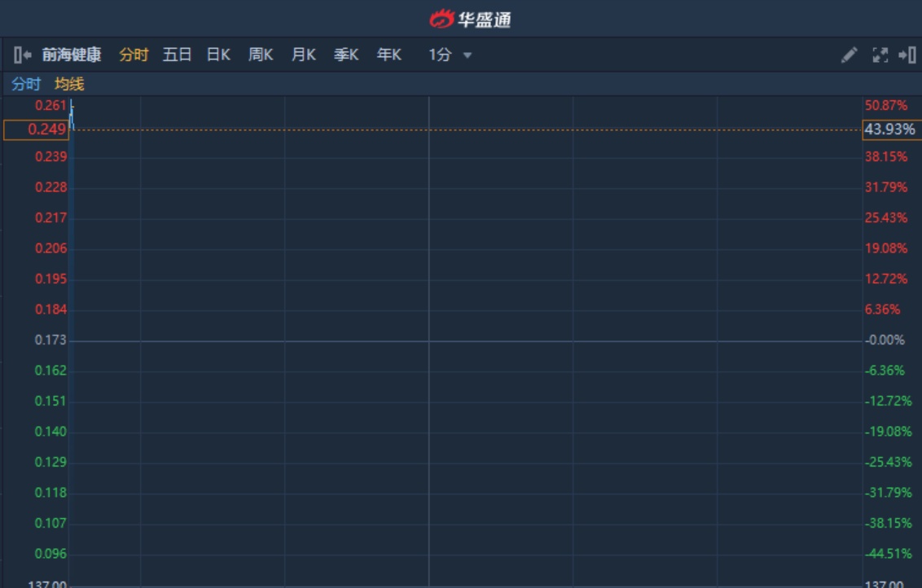Click the 前海健康 stock name

click(x=72, y=55)
